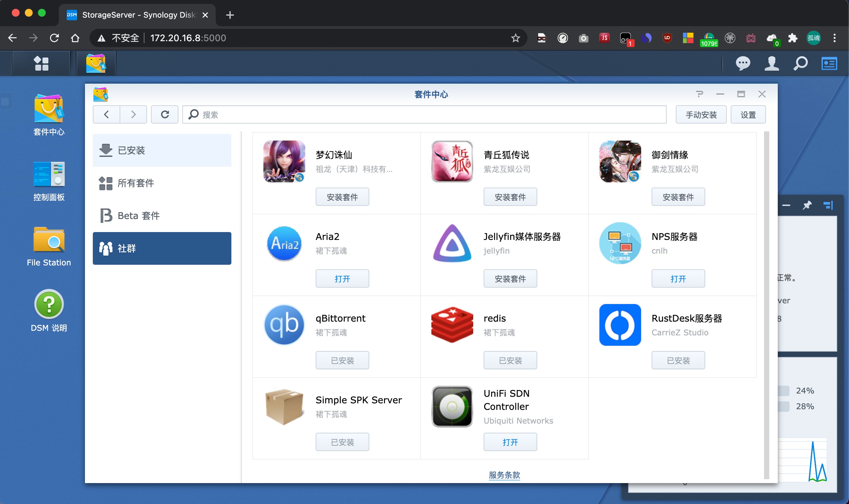Minimize the widget panel behind Package Center
This screenshot has width=849, height=504.
coord(786,205)
